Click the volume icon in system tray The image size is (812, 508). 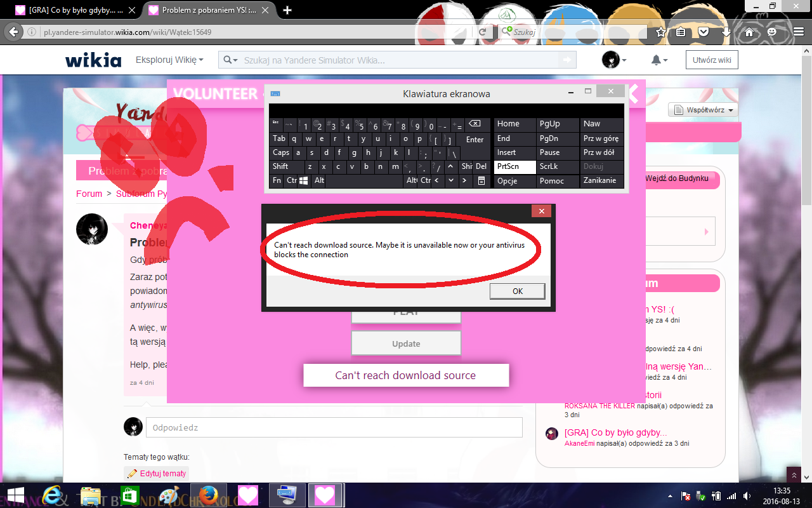(x=746, y=496)
